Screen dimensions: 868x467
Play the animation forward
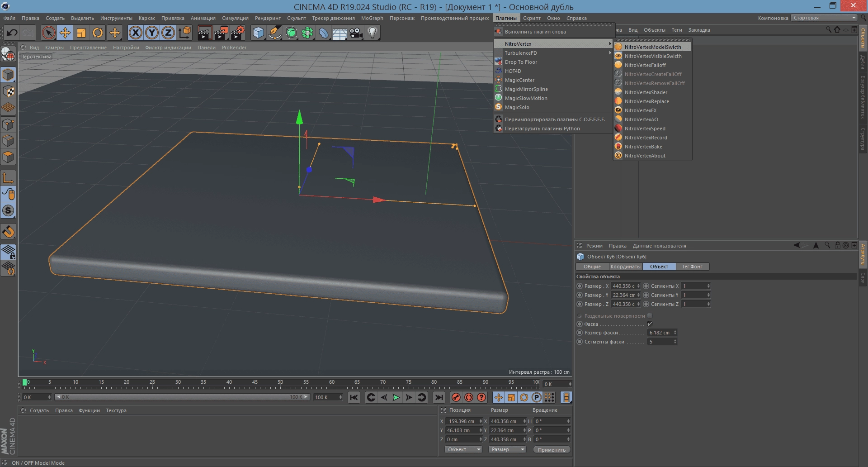[x=396, y=397]
